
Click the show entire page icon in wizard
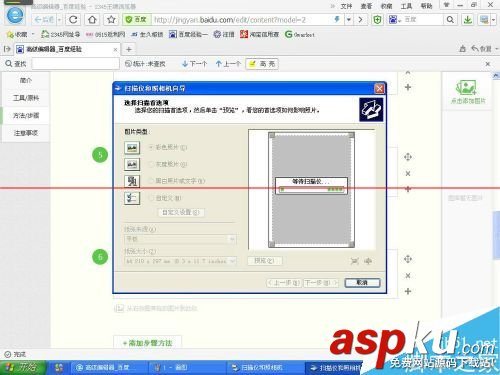368,261
